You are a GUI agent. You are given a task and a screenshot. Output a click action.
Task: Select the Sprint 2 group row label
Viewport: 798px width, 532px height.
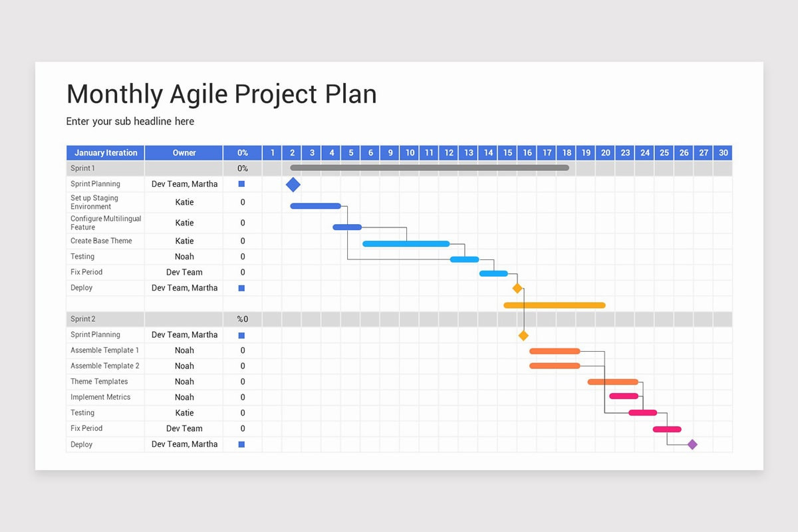83,319
